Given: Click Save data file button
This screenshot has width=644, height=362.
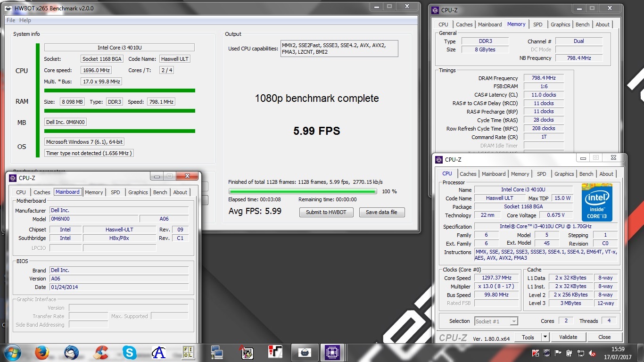Looking at the screenshot, I should coord(381,212).
